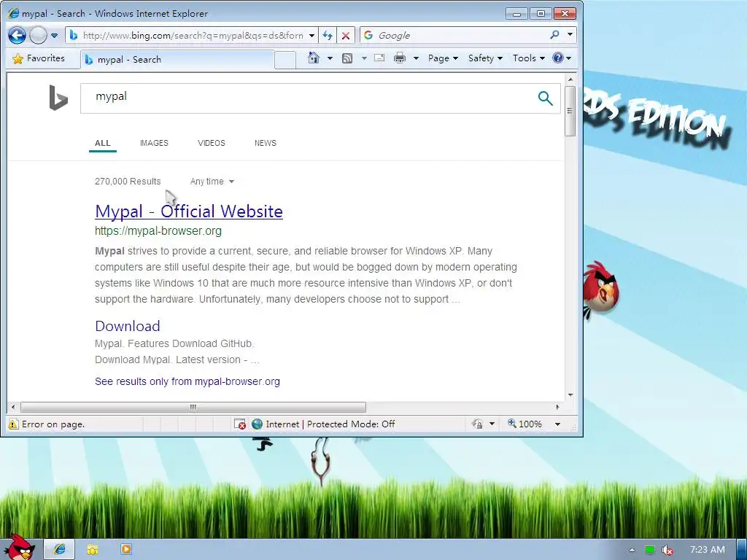Open a new blank tab
Image resolution: width=747 pixels, height=560 pixels.
(x=285, y=60)
